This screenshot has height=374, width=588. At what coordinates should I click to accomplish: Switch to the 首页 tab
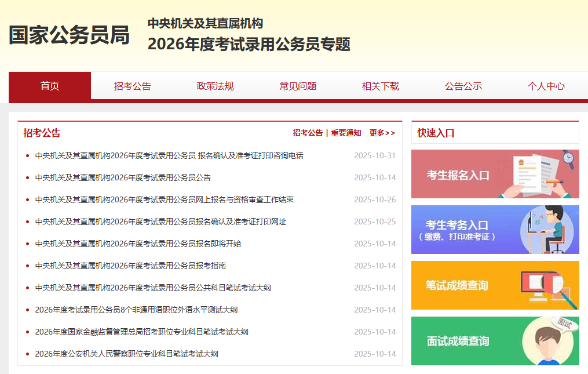[50, 85]
